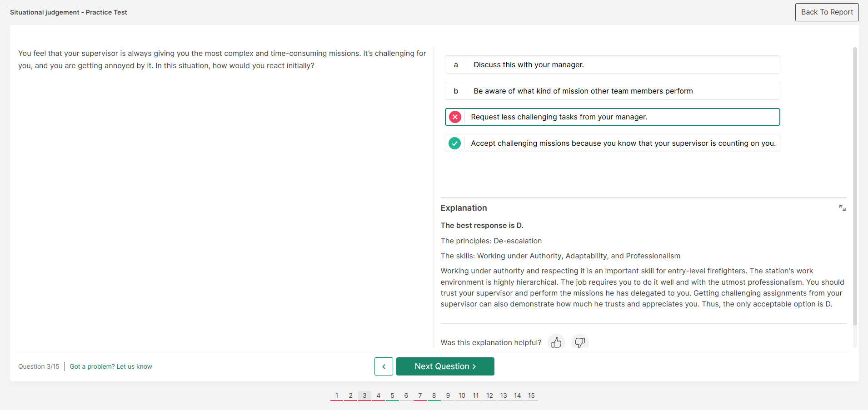Go to previous question with left chevron
The height and width of the screenshot is (410, 868).
(x=384, y=366)
